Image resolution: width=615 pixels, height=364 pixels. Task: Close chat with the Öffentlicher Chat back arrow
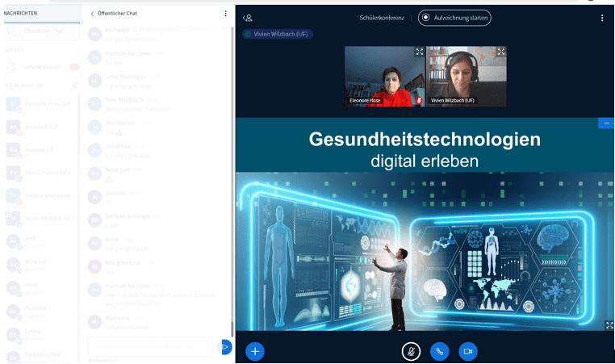[93, 14]
